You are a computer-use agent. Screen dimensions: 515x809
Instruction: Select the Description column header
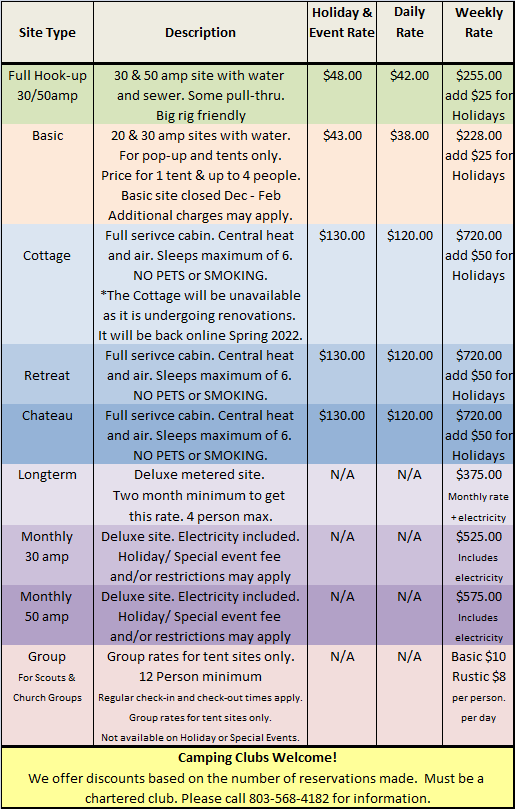click(x=200, y=33)
